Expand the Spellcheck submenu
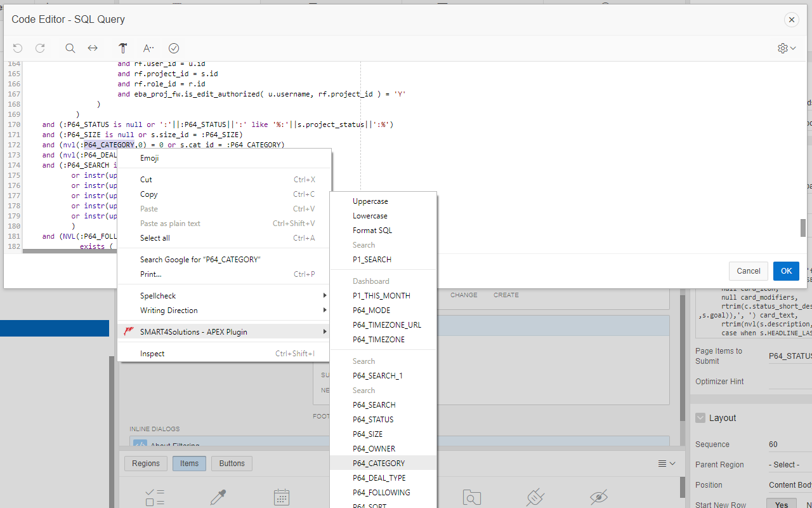This screenshot has width=812, height=508. (223, 296)
